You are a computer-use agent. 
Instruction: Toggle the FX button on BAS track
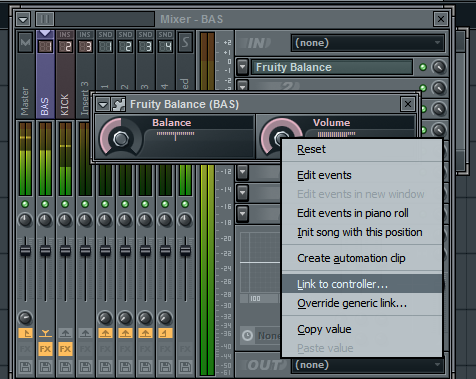[45, 349]
